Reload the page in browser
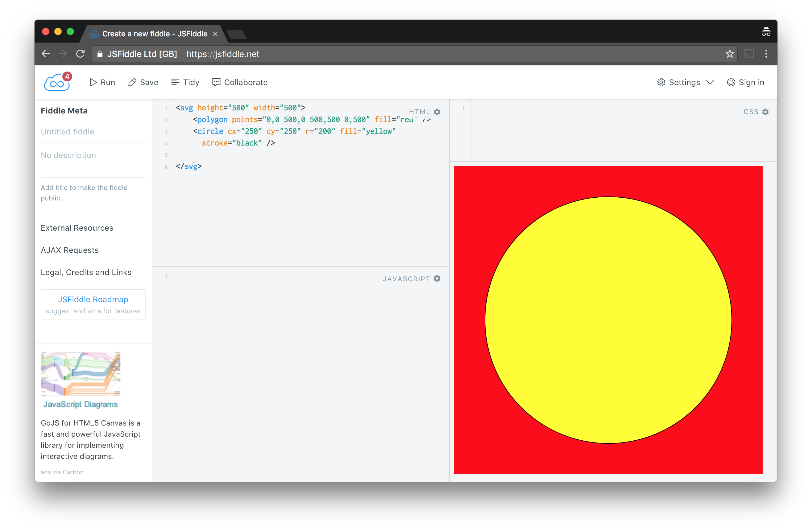Viewport: 812px width, 531px height. 80,54
